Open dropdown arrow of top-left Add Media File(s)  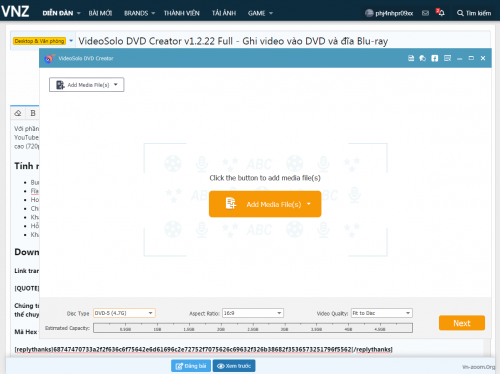point(116,85)
